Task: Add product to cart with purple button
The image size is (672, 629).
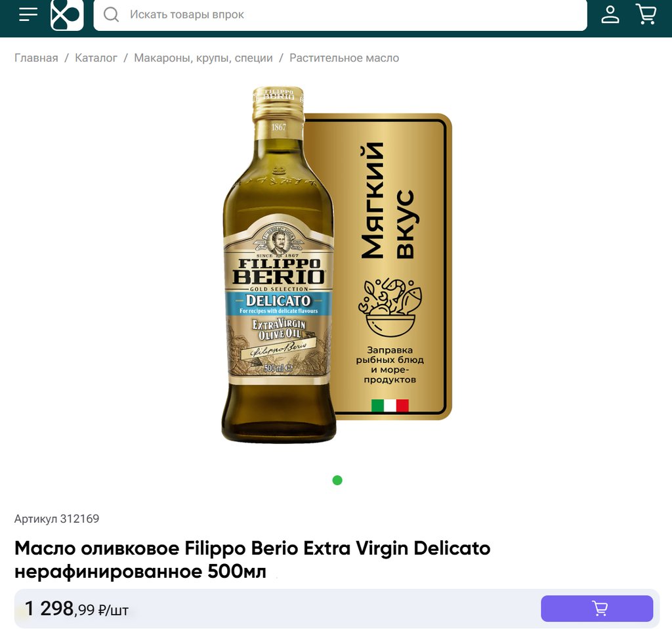Action: 597,609
